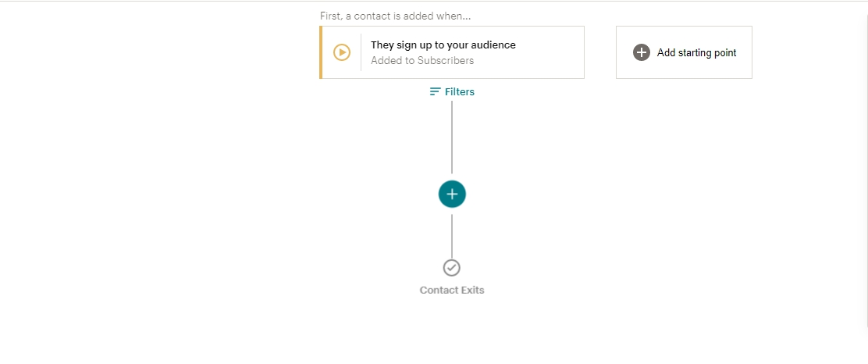This screenshot has width=868, height=364.
Task: Click the filter lines icon next to Filters
Action: (436, 91)
